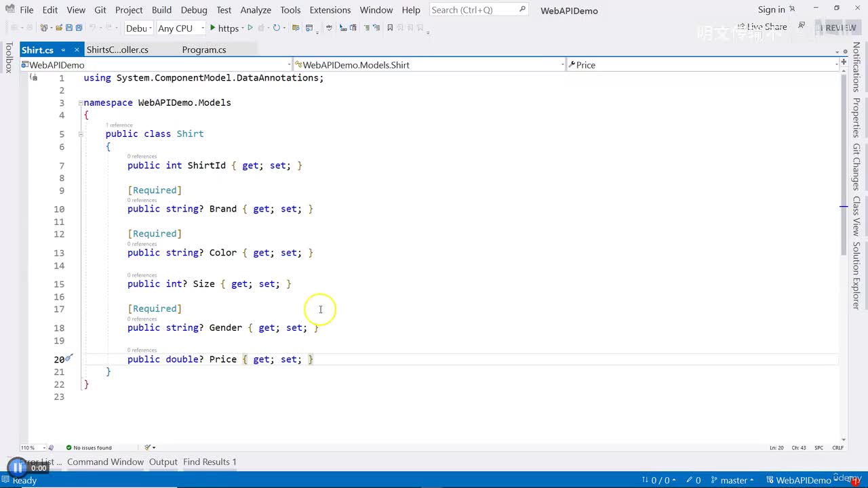Click the split editor handle above scrollbar
868x488 pixels.
[844, 62]
